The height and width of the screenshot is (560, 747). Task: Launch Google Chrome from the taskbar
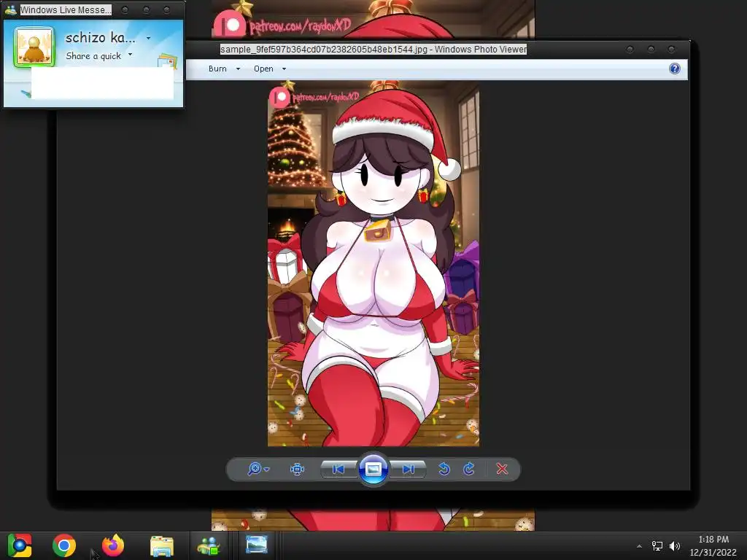pos(64,545)
